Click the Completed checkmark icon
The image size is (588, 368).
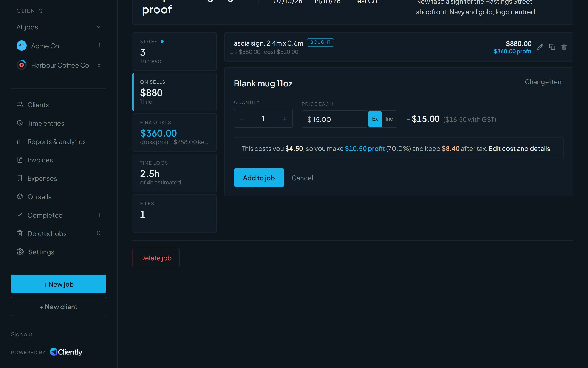pyautogui.click(x=20, y=215)
